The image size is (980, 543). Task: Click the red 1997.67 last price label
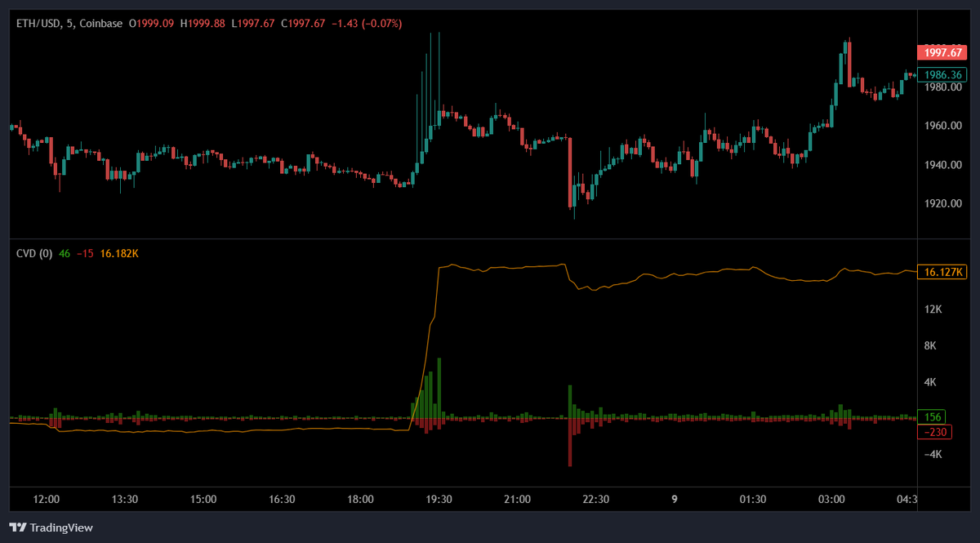[x=941, y=51]
